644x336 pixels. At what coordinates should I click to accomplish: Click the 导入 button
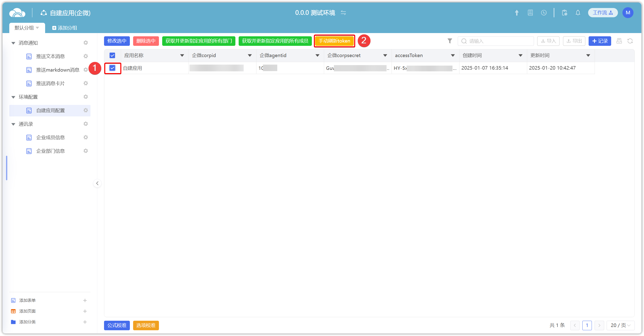pyautogui.click(x=548, y=41)
